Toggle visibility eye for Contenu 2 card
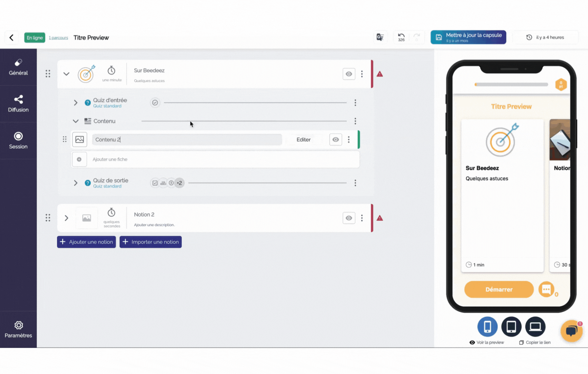 click(336, 140)
